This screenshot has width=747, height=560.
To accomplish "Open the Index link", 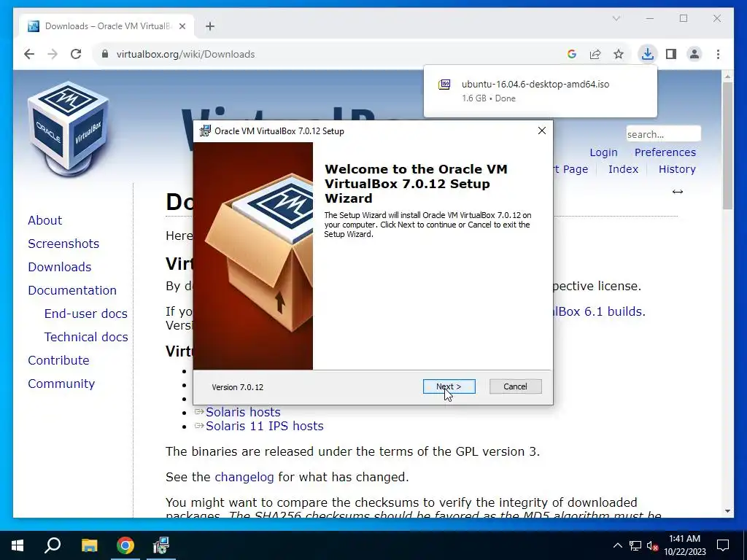I will [623, 169].
